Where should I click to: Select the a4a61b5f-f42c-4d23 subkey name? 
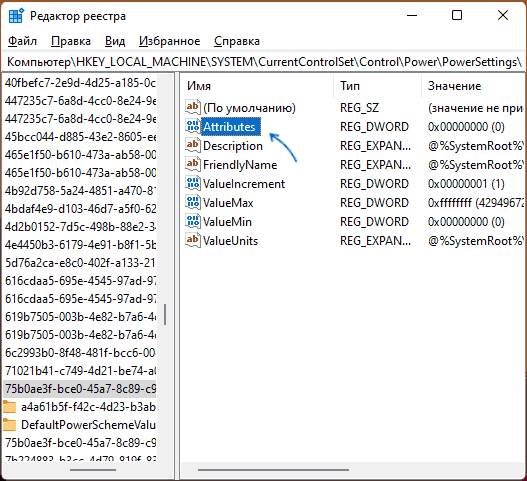pyautogui.click(x=88, y=407)
